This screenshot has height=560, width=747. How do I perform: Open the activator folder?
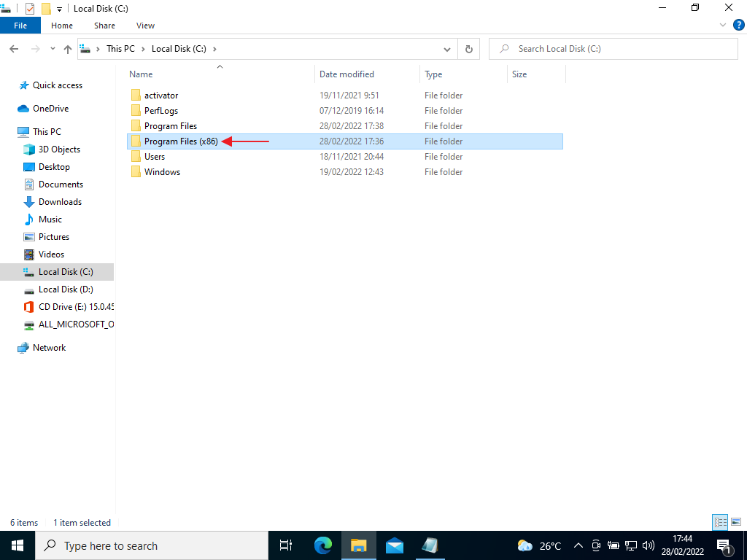(162, 95)
